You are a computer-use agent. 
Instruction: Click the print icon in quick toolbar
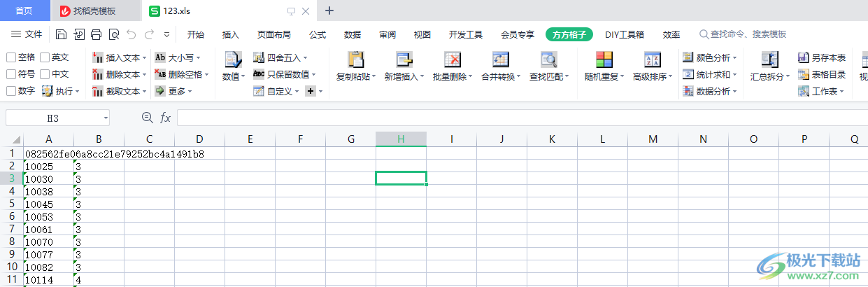(x=97, y=34)
